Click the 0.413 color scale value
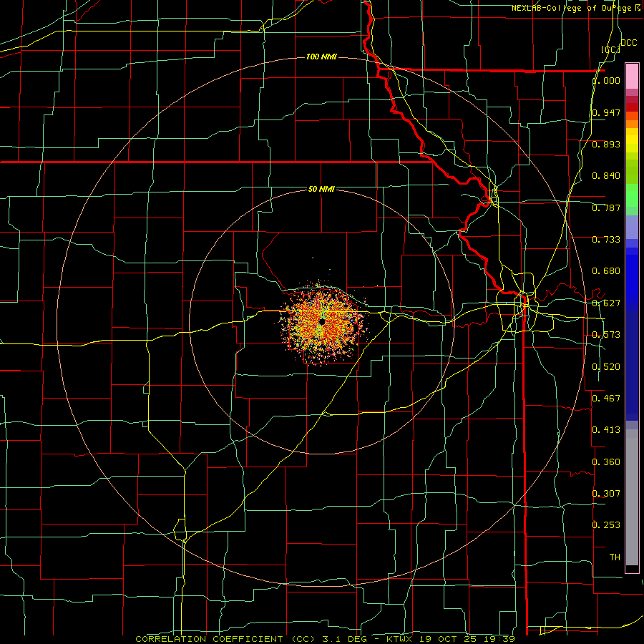644x644 pixels. tap(606, 430)
